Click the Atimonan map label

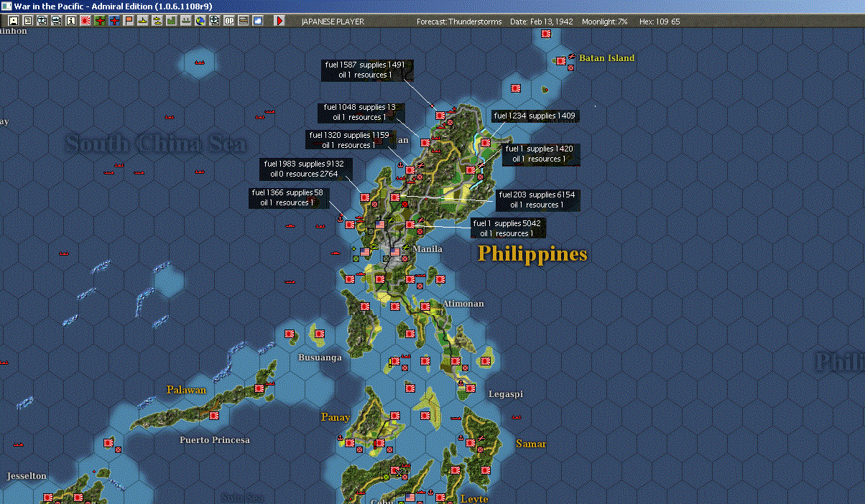[463, 304]
